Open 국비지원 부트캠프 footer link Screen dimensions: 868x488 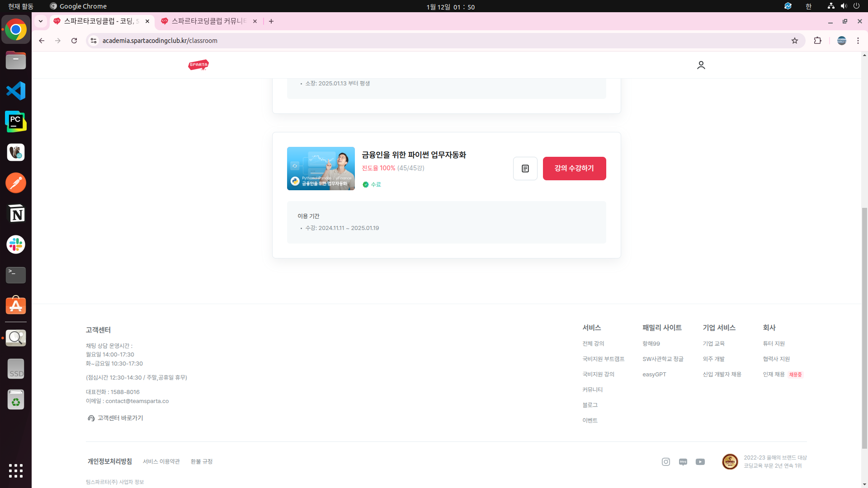pyautogui.click(x=604, y=359)
